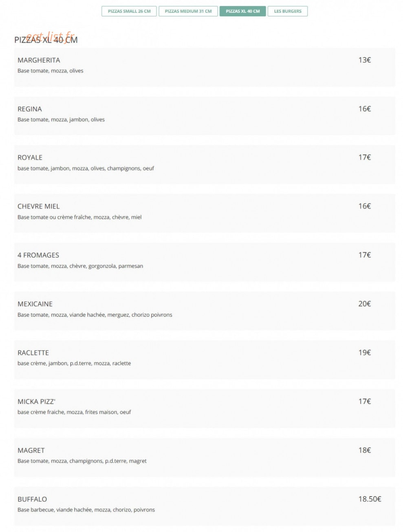Click the 18.50€ Buffalo price
The image size is (403, 532).
(x=370, y=499)
